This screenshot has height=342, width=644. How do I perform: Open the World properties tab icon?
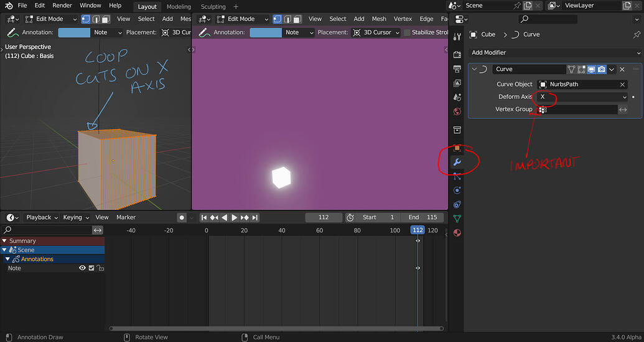pos(457,112)
